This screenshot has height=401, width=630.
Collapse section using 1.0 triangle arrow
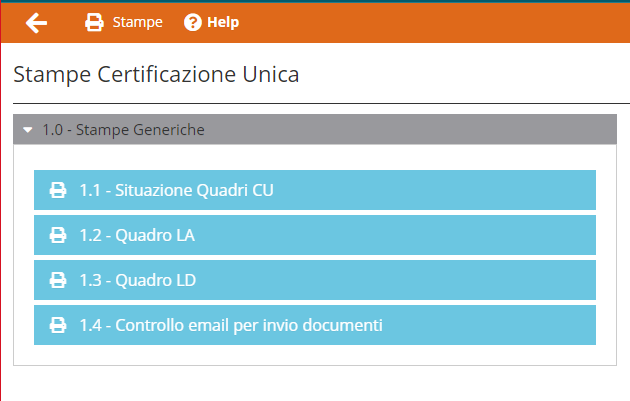click(28, 130)
